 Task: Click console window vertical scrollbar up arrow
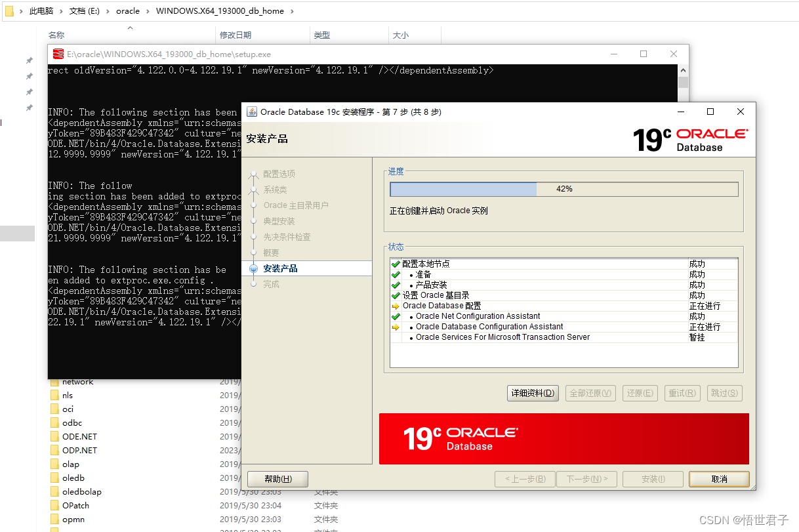(683, 70)
